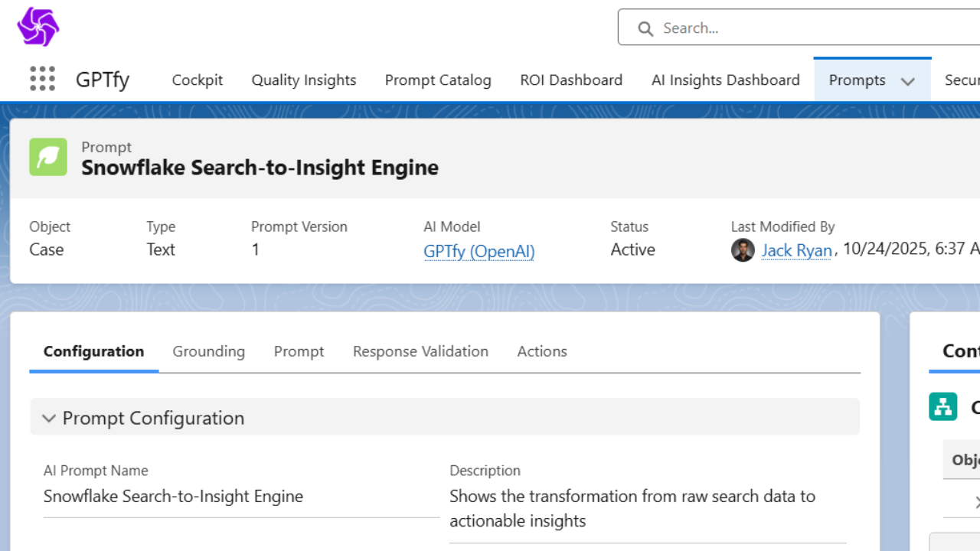Click the search magnifier icon
Image resolution: width=980 pixels, height=551 pixels.
pyautogui.click(x=645, y=28)
